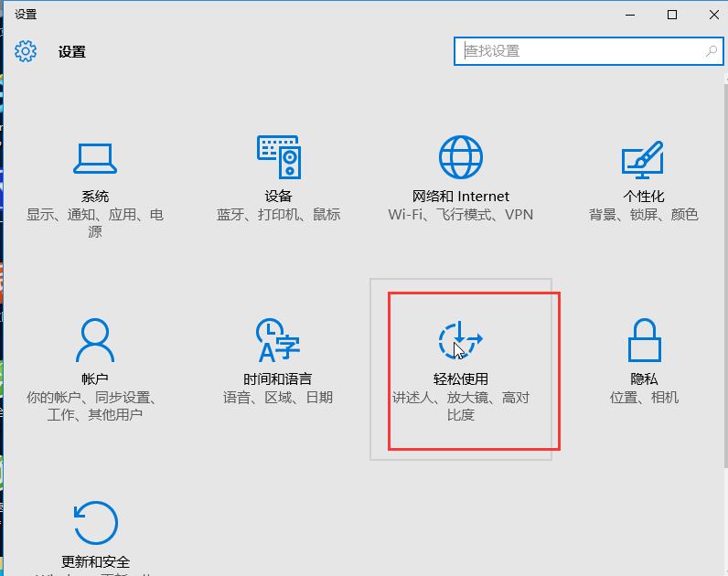
Task: Focus the 查找设置 search field
Action: pos(576,51)
